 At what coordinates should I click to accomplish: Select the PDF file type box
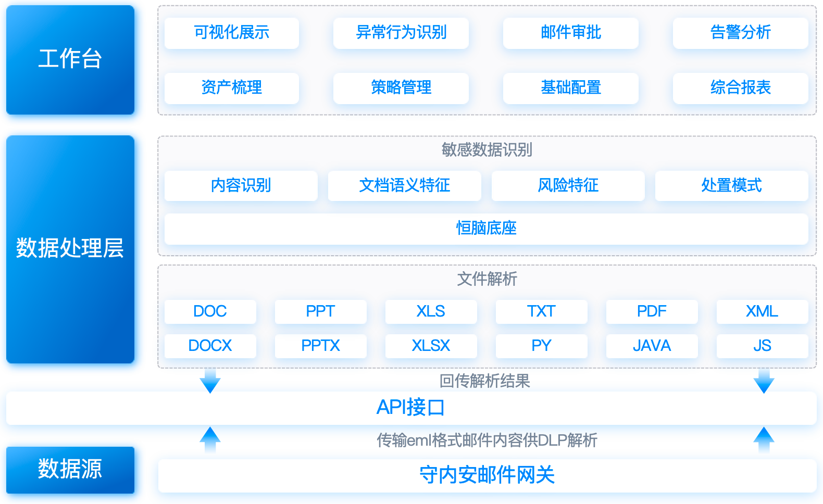click(652, 312)
